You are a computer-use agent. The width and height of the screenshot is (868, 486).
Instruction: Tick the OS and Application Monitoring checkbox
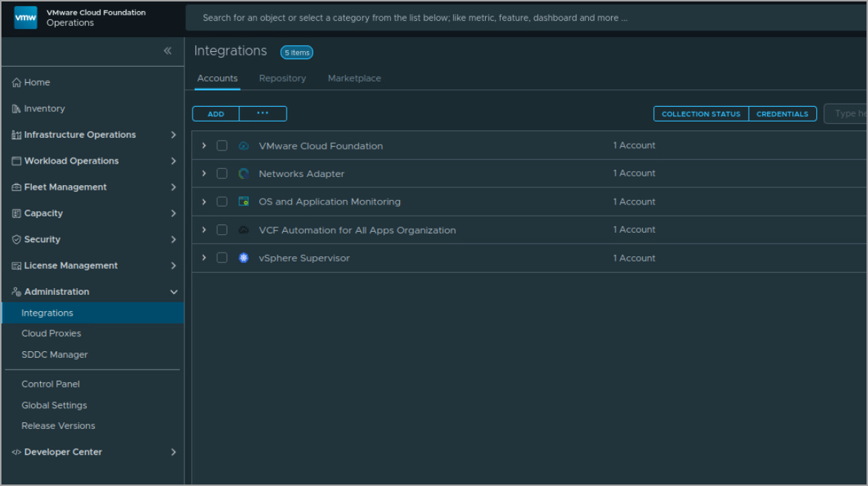222,202
